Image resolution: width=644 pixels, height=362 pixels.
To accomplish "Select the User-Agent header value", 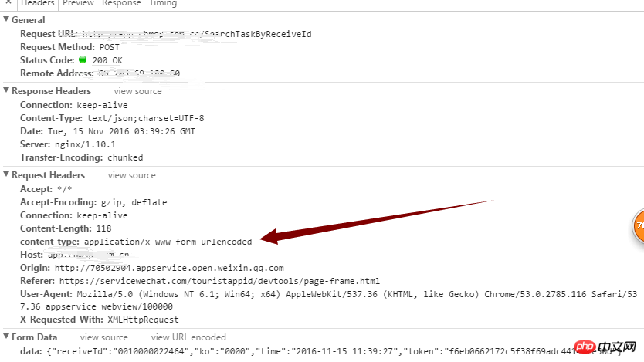I will 329,300.
